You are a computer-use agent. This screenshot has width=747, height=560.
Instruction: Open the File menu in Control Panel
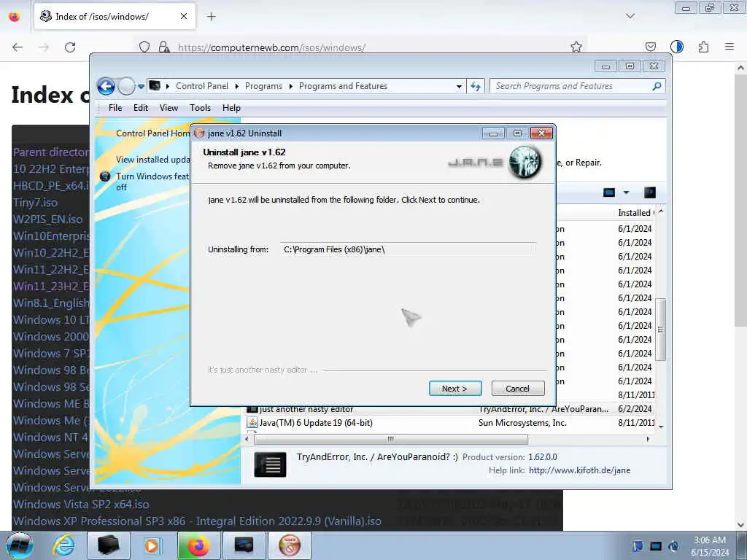(x=115, y=108)
